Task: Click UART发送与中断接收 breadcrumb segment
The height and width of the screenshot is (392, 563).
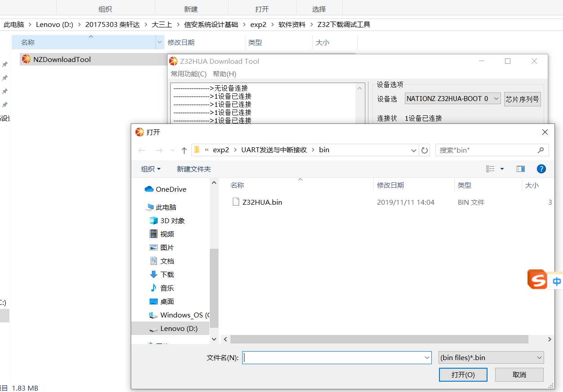Action: coord(274,150)
